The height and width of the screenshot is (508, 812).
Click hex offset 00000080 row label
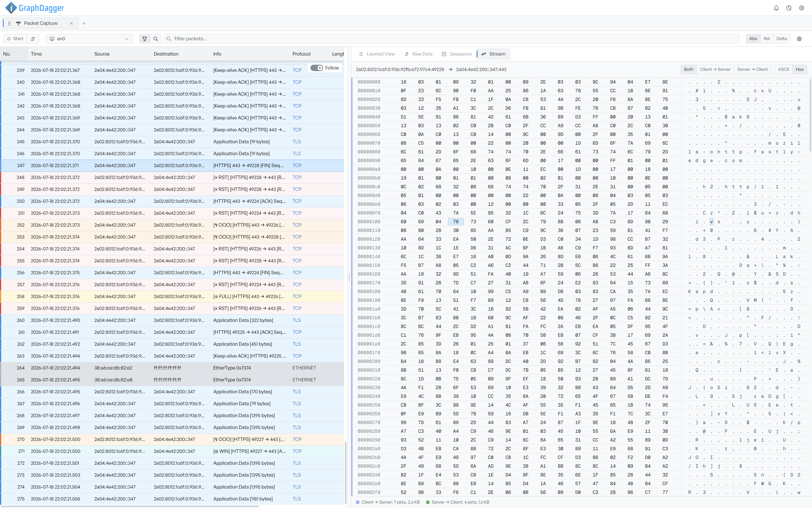[369, 152]
